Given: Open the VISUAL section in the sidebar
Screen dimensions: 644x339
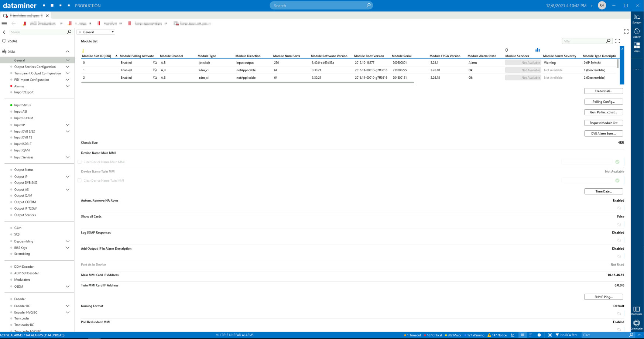Looking at the screenshot, I should [13, 41].
